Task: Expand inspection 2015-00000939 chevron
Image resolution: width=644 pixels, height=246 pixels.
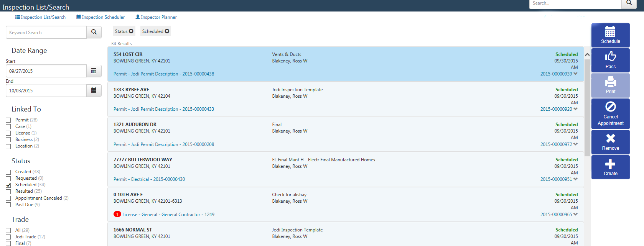Action: click(x=575, y=74)
